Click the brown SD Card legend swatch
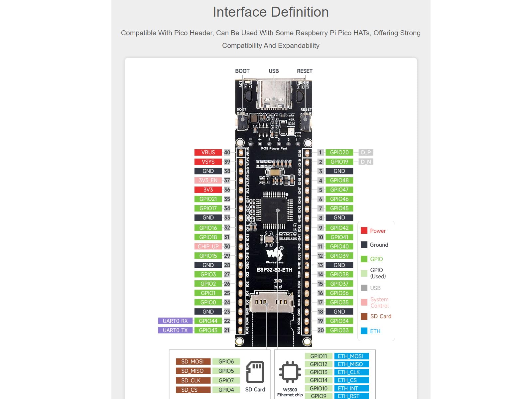 pos(364,317)
